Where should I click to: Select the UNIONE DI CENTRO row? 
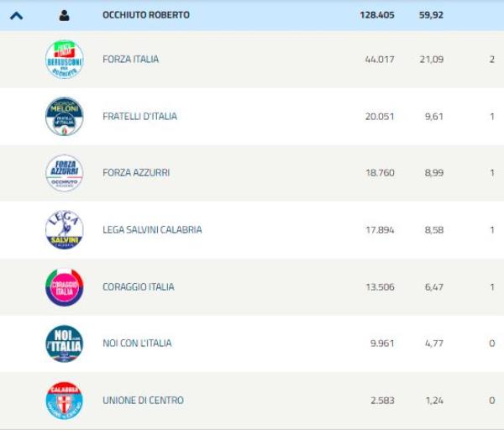tap(143, 401)
